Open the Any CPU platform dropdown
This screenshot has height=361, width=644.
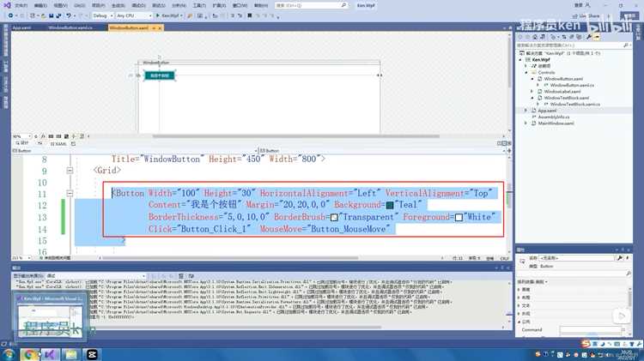(133, 15)
